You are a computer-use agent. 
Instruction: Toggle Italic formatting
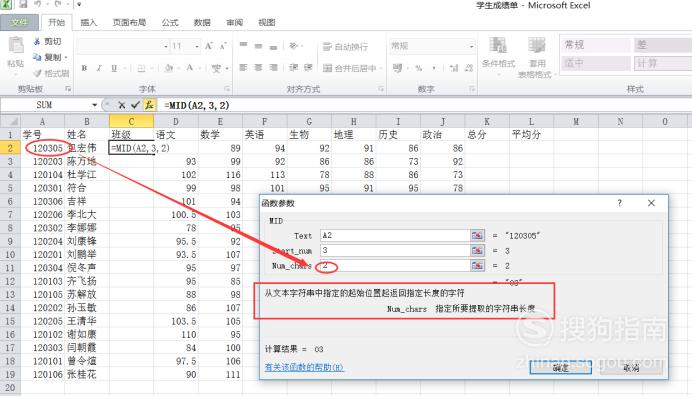[x=99, y=68]
